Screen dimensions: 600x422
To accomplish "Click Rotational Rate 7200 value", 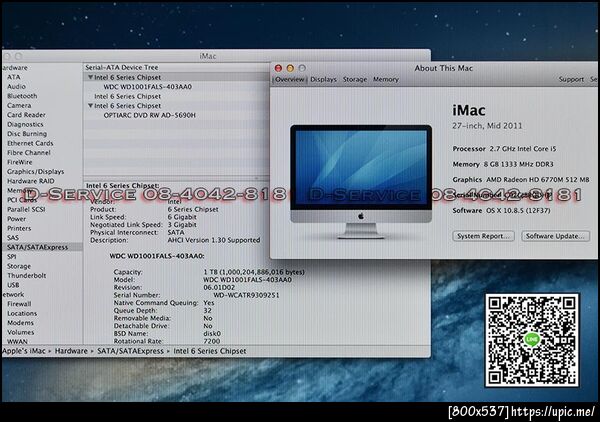I will point(212,341).
